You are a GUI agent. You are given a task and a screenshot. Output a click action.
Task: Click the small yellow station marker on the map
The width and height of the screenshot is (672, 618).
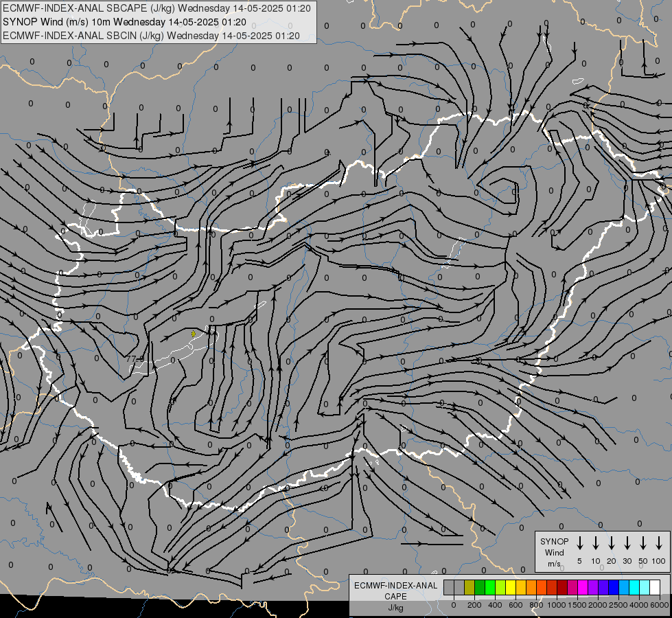coord(194,333)
